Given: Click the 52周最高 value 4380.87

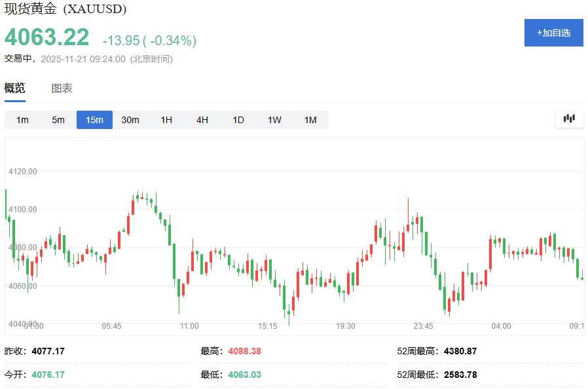Looking at the screenshot, I should [460, 351].
